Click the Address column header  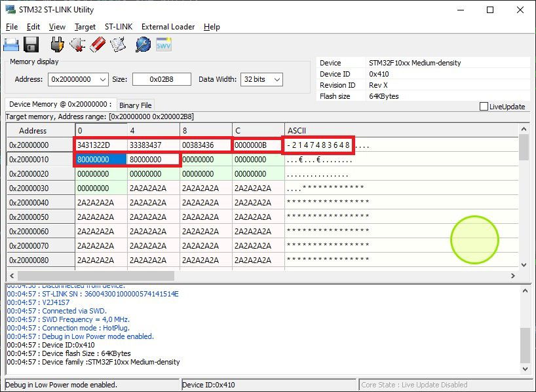(x=41, y=131)
